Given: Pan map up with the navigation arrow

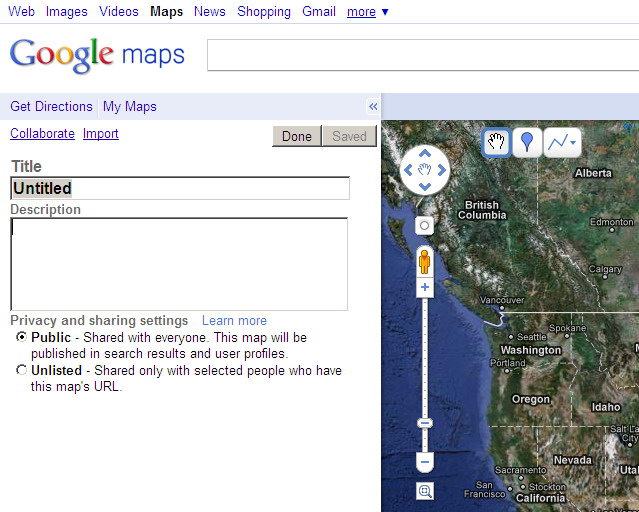Looking at the screenshot, I should click(425, 154).
